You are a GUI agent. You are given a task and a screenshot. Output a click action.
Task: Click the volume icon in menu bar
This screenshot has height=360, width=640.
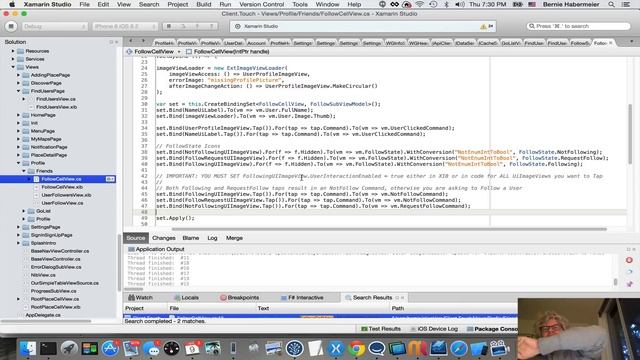click(459, 4)
